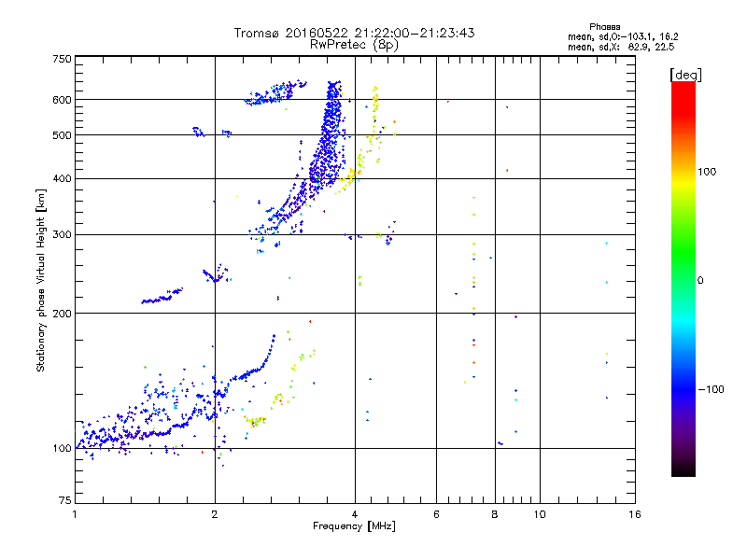This screenshot has height=560, width=747.
Task: Click the y-axis label "Stationary phase Virtual Height [km]"
Action: pos(40,280)
